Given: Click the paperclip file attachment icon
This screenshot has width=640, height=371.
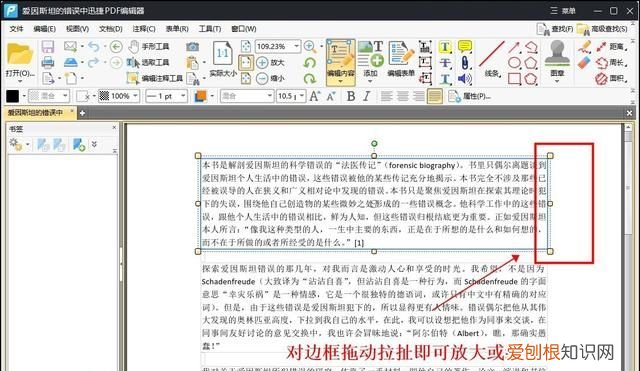Looking at the screenshot, I should point(464,63).
